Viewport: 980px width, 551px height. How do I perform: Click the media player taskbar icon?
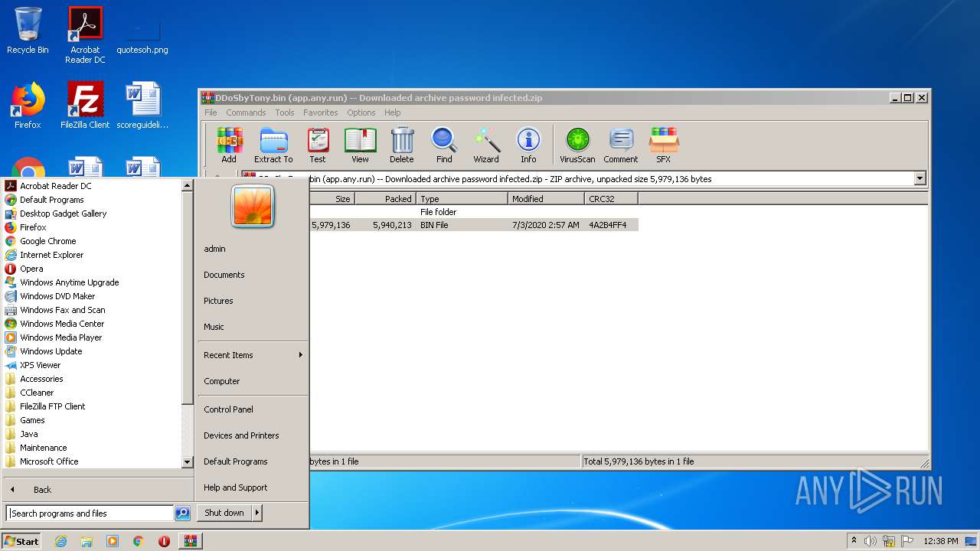click(x=113, y=541)
